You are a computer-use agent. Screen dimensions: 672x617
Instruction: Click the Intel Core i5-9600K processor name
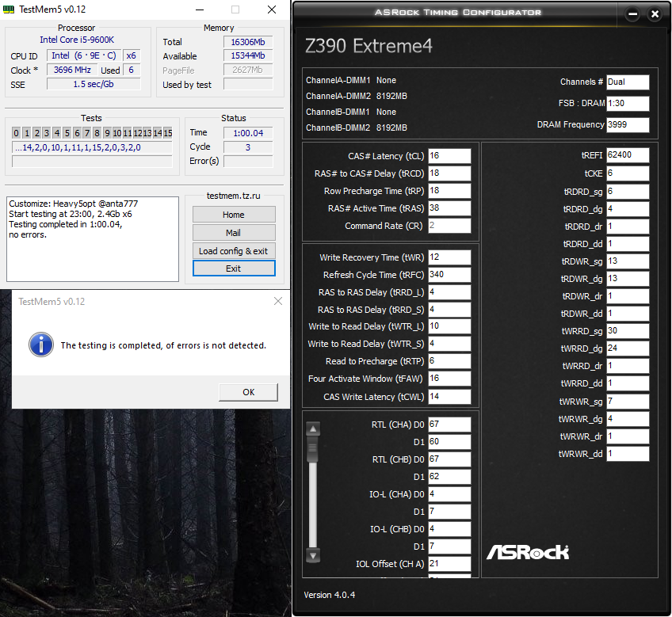pyautogui.click(x=77, y=40)
